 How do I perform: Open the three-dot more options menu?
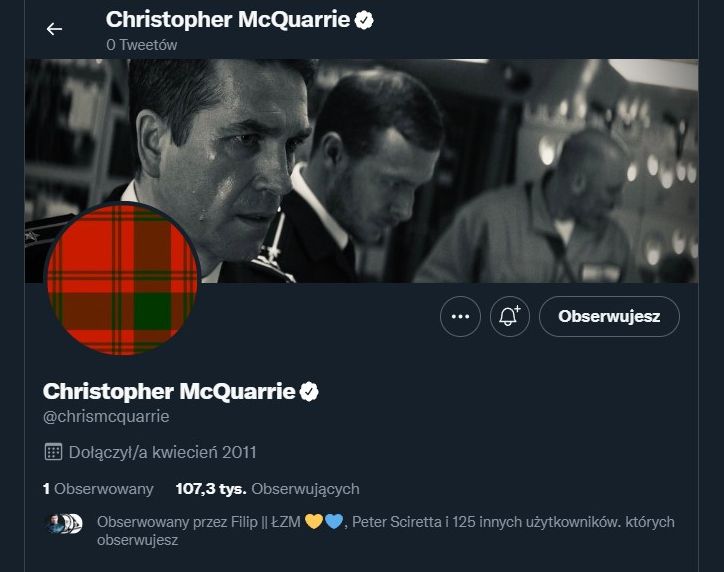coord(460,317)
